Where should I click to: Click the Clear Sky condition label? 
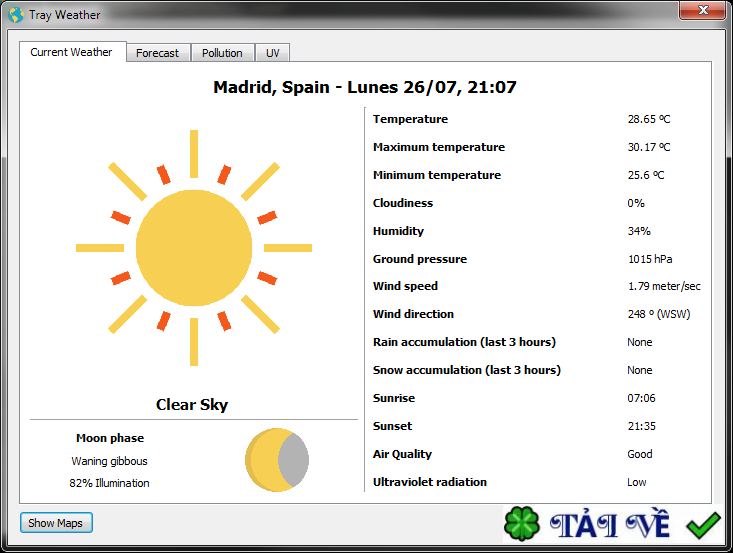[x=192, y=405]
